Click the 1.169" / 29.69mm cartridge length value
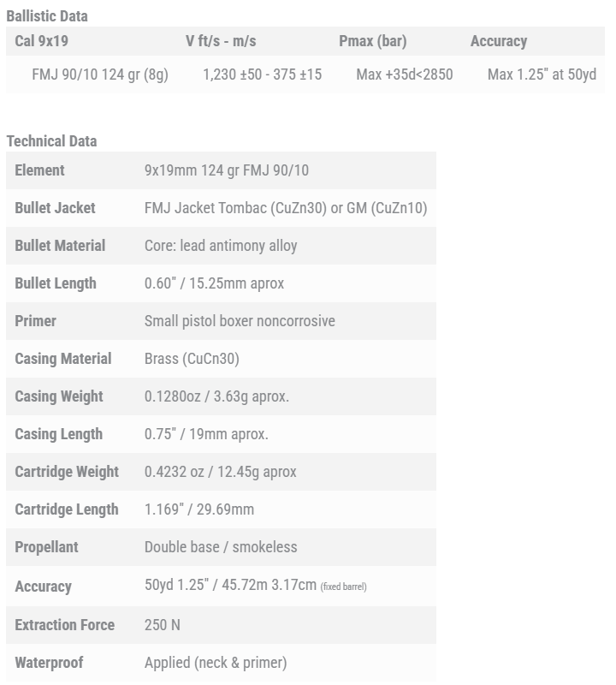 click(x=199, y=509)
